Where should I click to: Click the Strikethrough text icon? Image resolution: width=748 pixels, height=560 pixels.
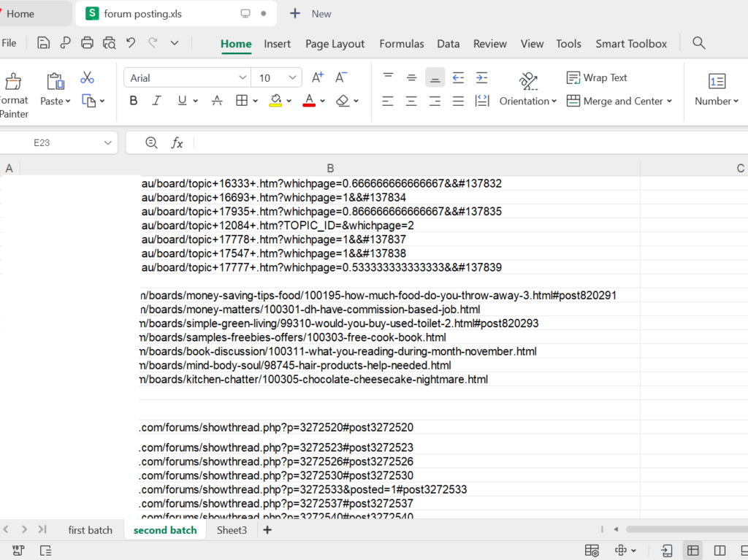[x=216, y=101]
